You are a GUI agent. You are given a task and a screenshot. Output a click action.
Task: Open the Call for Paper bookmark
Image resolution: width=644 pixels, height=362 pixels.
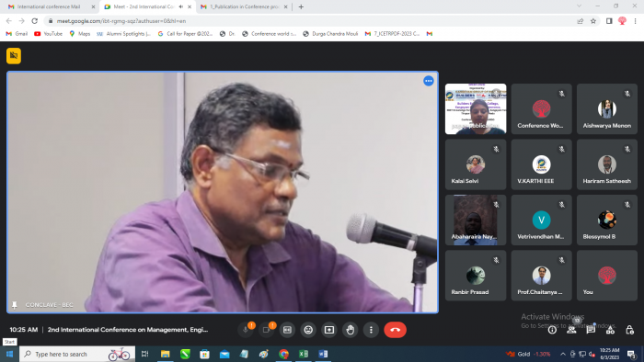[185, 34]
